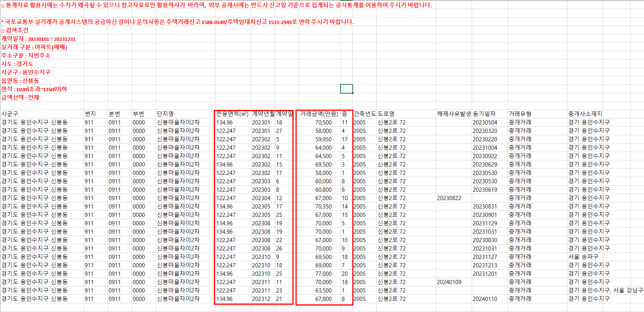The height and width of the screenshot is (312, 644).
Task: Select the 금액선택 : 전체 cell
Action: point(20,97)
